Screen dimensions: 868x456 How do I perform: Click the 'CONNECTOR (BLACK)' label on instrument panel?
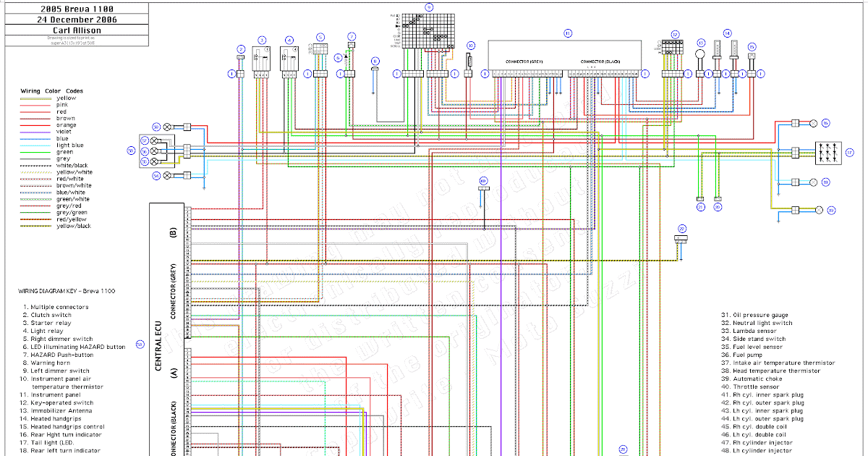point(599,62)
